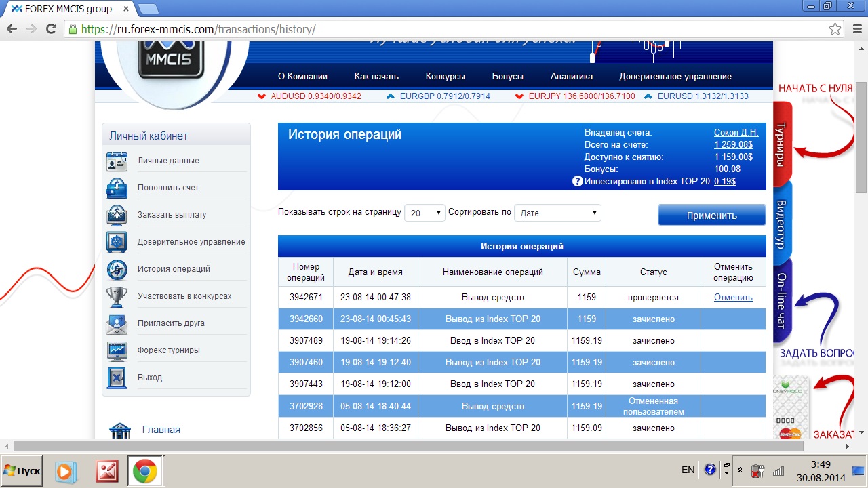Open the Конкурсы menu

coord(446,77)
